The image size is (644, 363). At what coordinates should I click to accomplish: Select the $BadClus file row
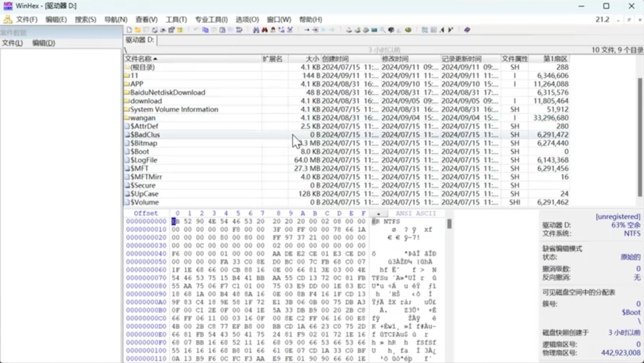pos(346,135)
